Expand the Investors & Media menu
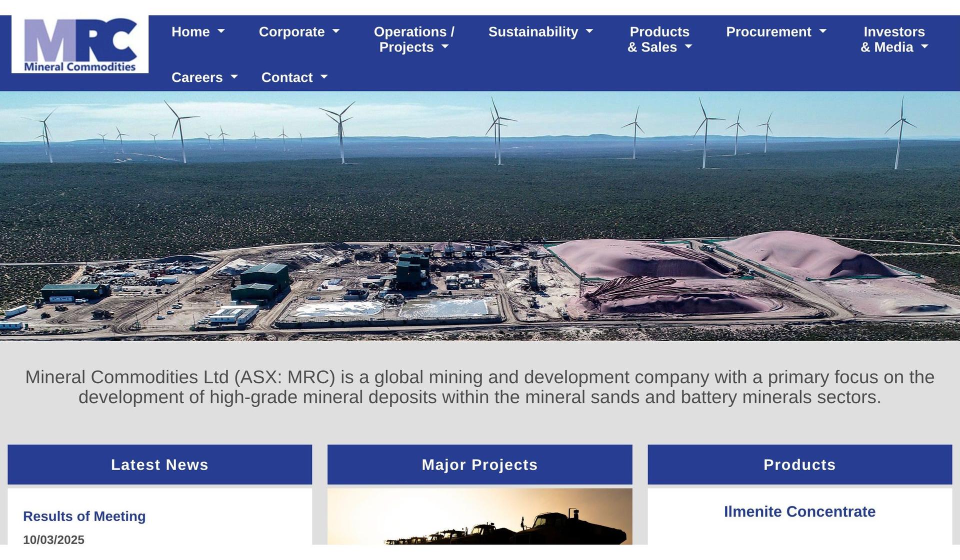Screen dimensions: 960x560 (893, 39)
